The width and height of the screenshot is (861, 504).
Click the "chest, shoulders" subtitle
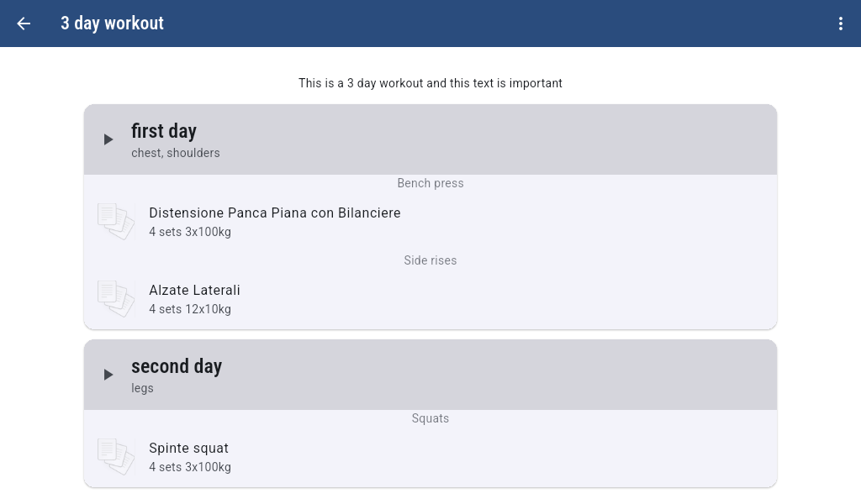pos(176,153)
